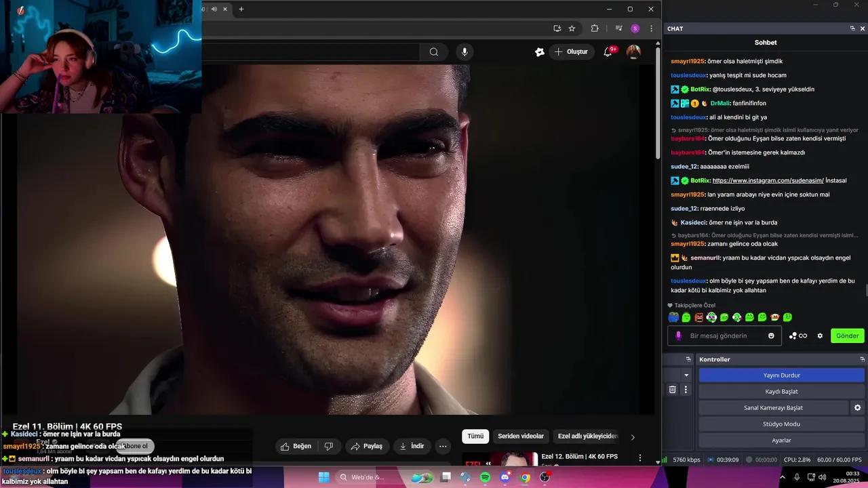Mute the YouTube tab audio icon
This screenshot has height=488, width=868.
[214, 9]
